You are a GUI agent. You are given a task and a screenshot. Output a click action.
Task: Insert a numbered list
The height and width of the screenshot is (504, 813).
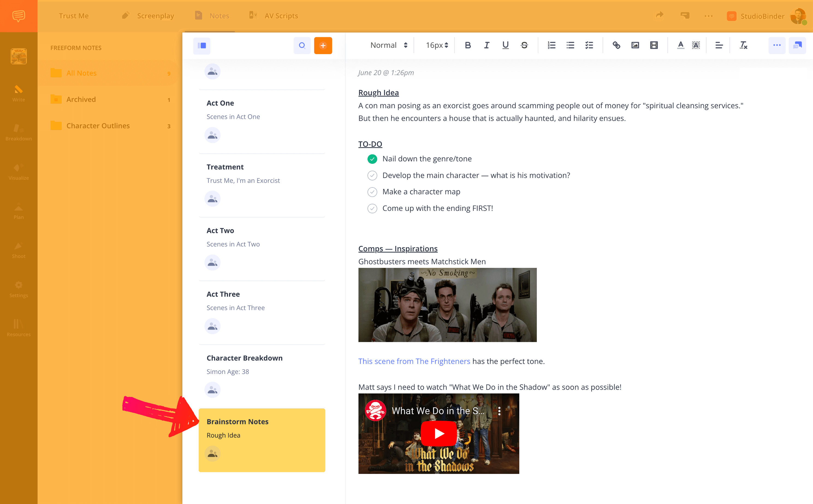[552, 45]
